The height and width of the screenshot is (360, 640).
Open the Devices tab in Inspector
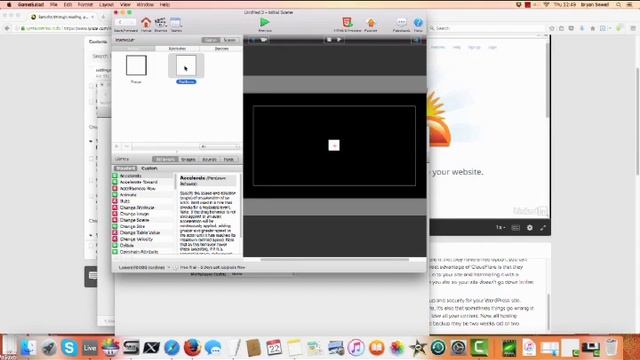(x=222, y=49)
